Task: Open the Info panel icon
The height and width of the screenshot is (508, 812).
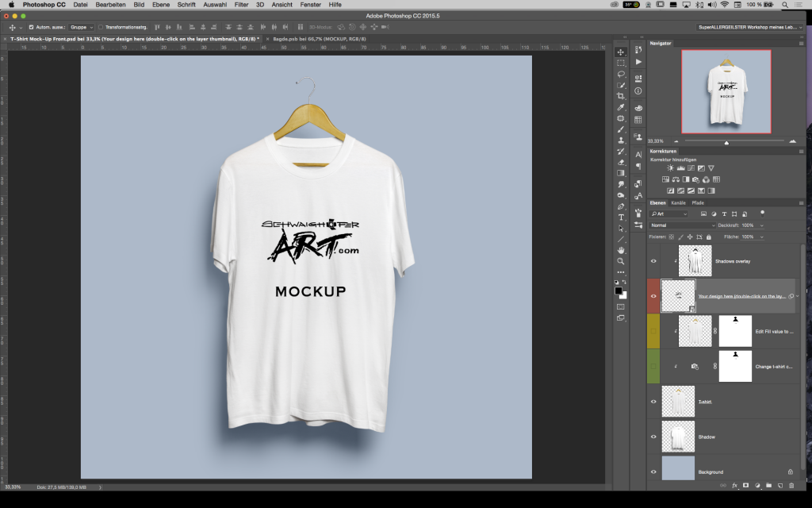Action: (x=638, y=91)
